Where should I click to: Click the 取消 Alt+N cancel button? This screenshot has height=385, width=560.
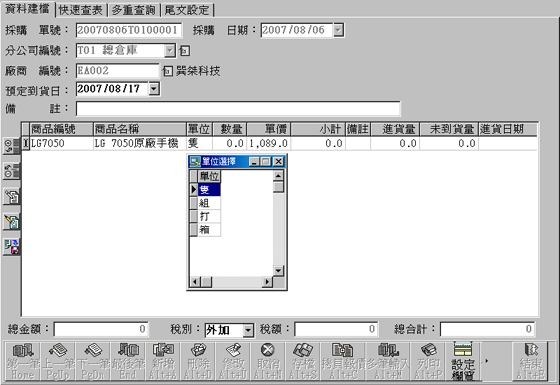(x=268, y=361)
